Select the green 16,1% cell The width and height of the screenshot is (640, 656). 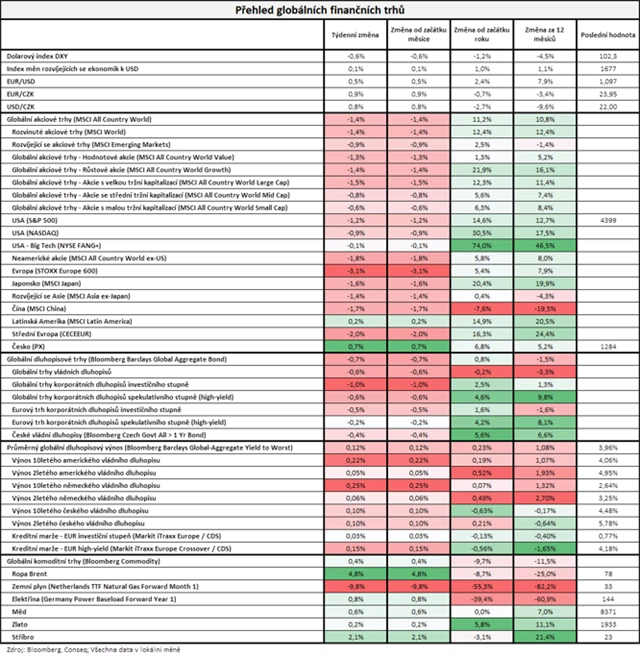click(545, 169)
